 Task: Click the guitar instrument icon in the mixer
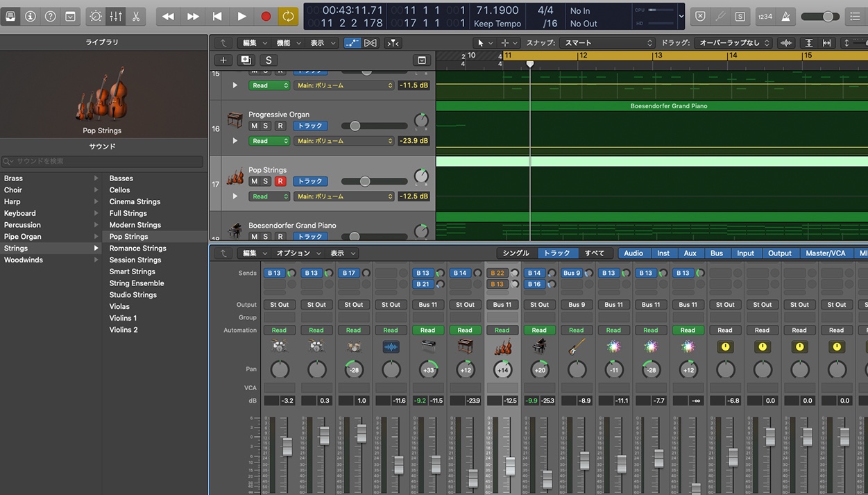pos(577,346)
